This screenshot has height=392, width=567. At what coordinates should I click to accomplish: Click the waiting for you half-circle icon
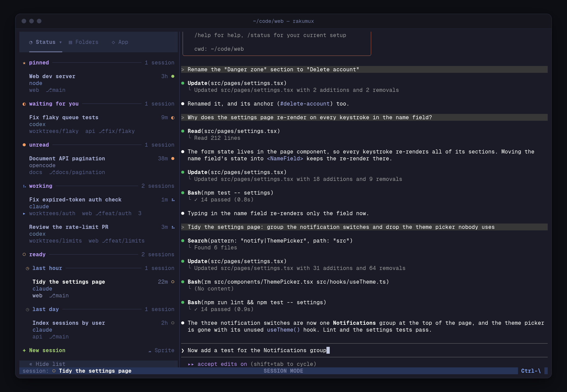[24, 104]
